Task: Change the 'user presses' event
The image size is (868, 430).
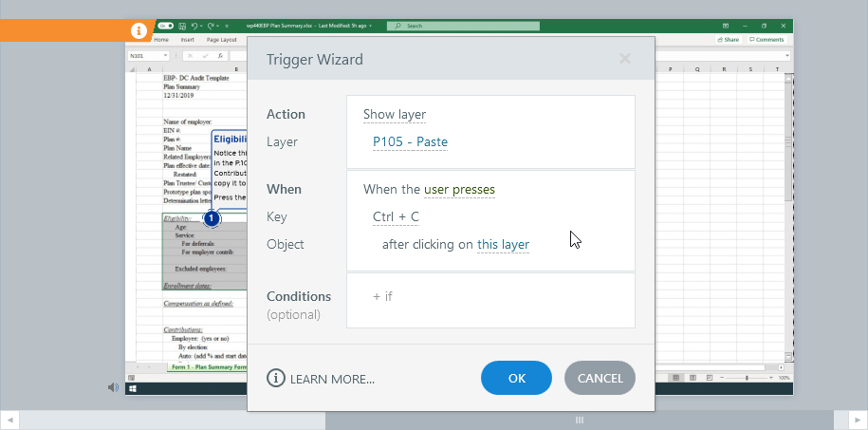Action: (459, 190)
